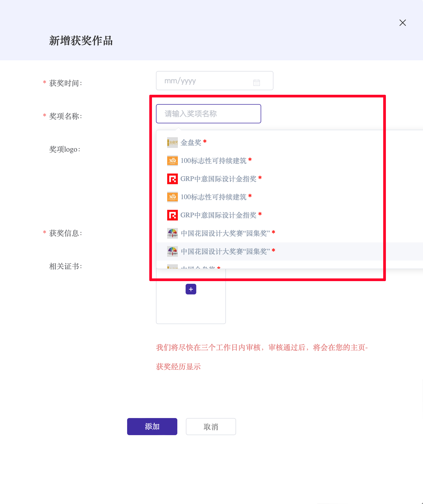Select the second 100标志性可持续建筑 option text
Viewport: 423px width, 504px height.
click(x=213, y=197)
